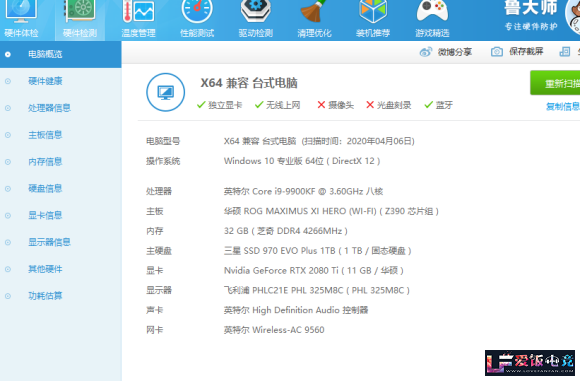Click graphics value GeForce RTX 2080 Ti
This screenshot has width=580, height=381.
pyautogui.click(x=314, y=271)
